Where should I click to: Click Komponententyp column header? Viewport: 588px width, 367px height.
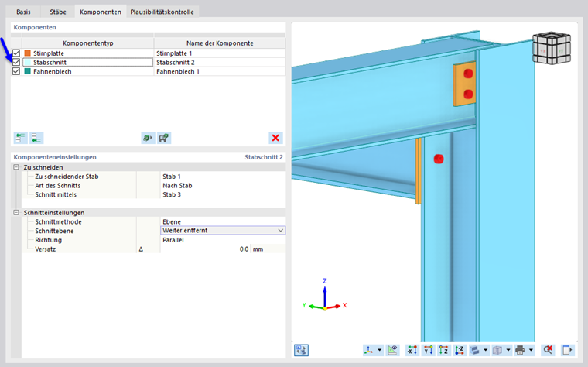[x=88, y=43]
